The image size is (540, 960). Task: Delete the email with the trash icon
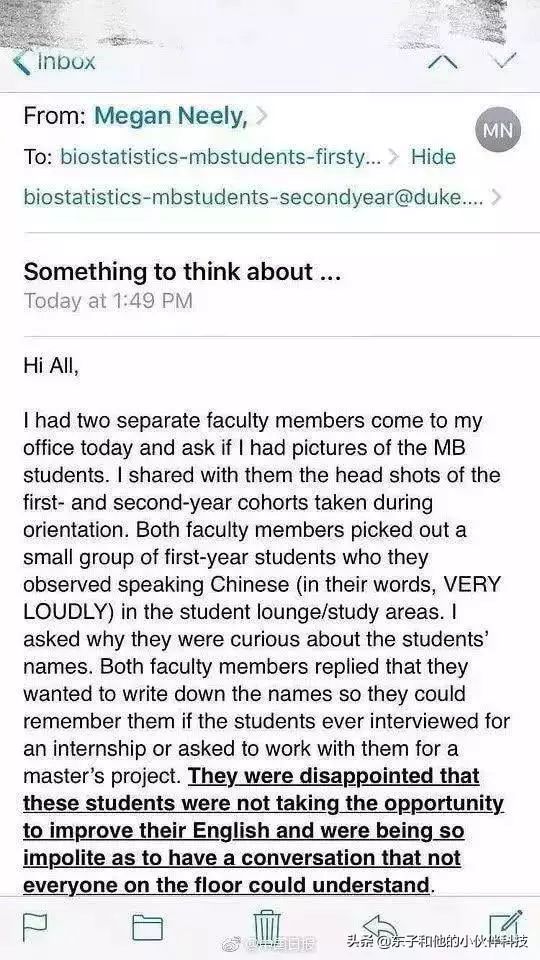267,928
